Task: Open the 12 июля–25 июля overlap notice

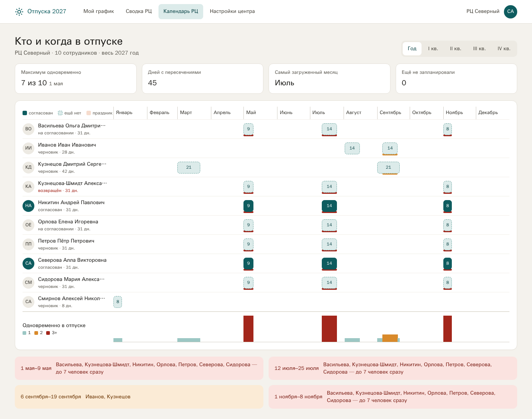Action: click(x=393, y=368)
